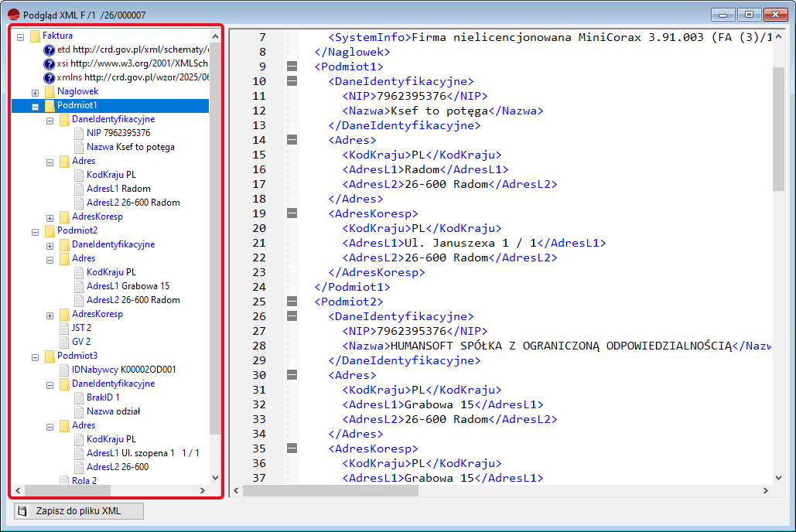Click the Podmiot3 folder icon

pyautogui.click(x=50, y=356)
